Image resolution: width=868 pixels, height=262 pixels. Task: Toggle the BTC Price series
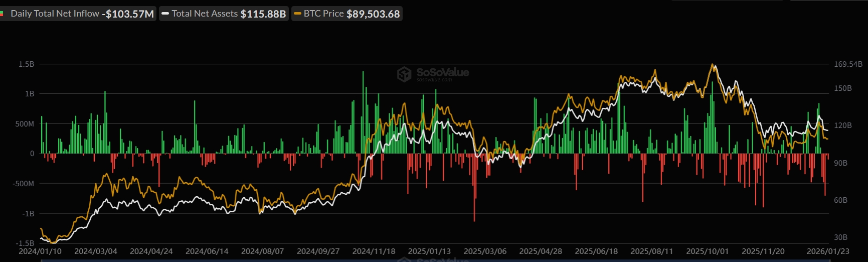(323, 14)
